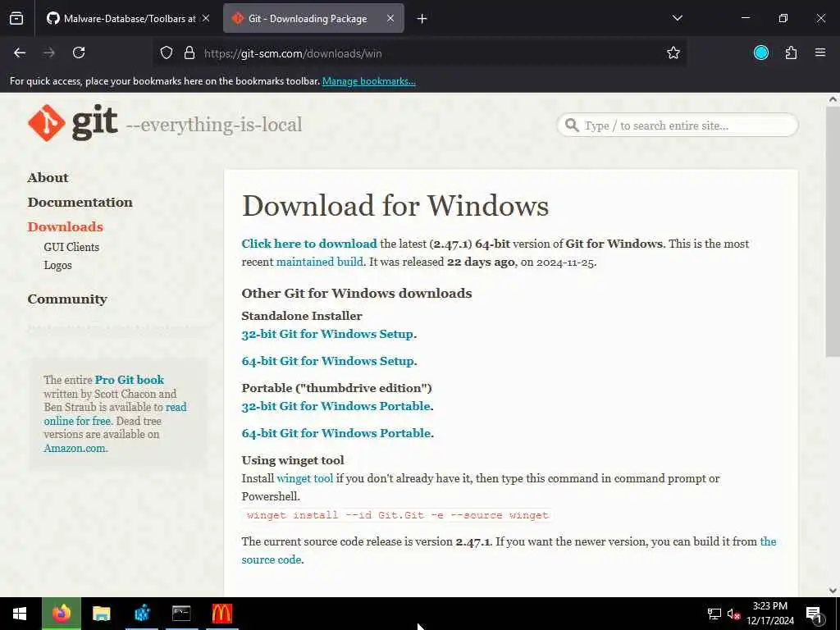Screen dimensions: 840x630
Task: Click the muted volume tray icon
Action: tap(733, 614)
